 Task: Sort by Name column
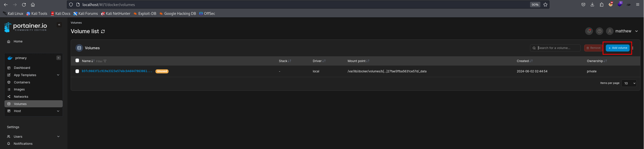[88, 61]
